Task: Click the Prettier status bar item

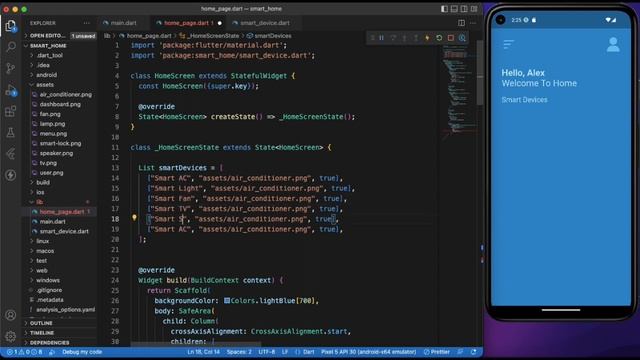Action: tap(437, 352)
